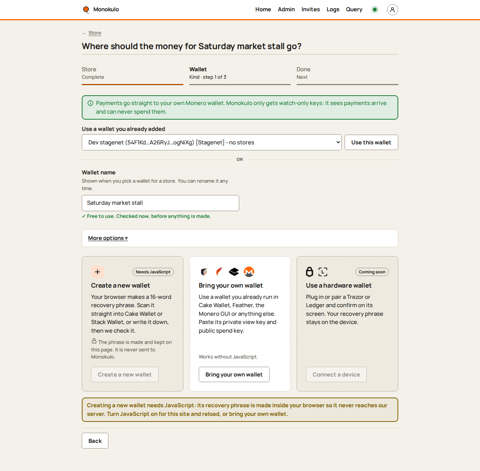Click the Back button
The width and height of the screenshot is (480, 471).
point(95,441)
